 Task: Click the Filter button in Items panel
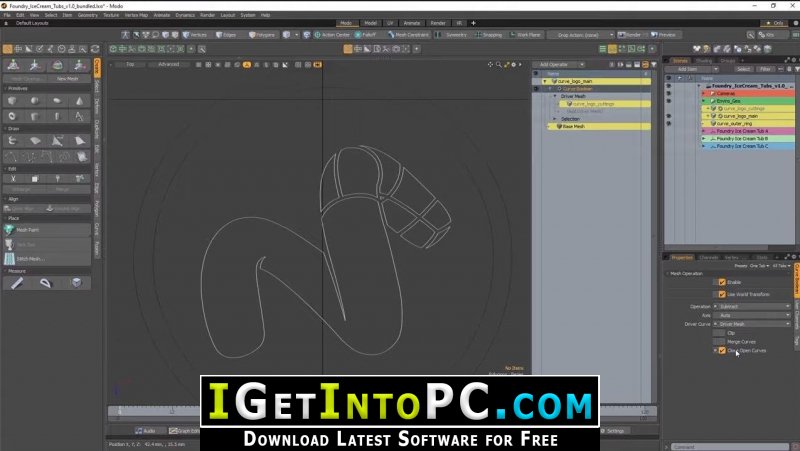pos(764,69)
